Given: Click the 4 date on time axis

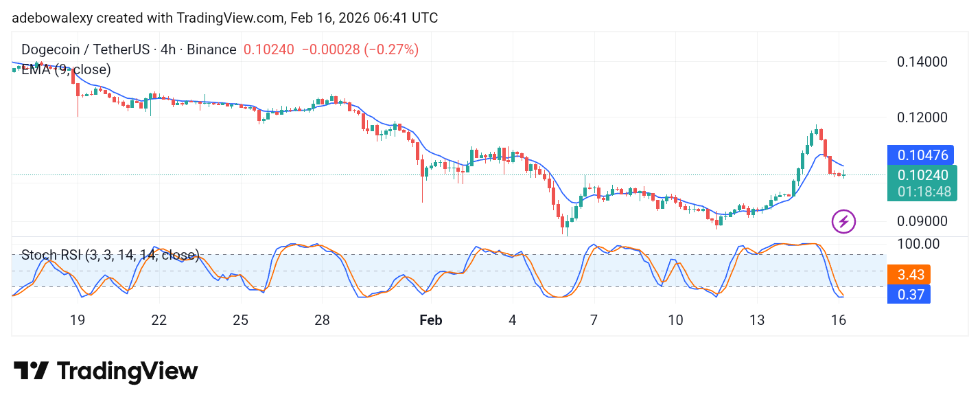Looking at the screenshot, I should tap(513, 320).
